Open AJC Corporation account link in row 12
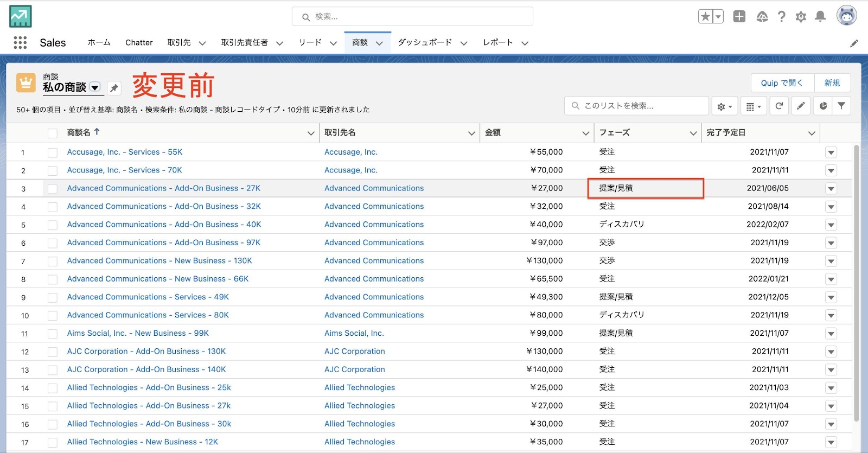The width and height of the screenshot is (868, 453). (355, 351)
